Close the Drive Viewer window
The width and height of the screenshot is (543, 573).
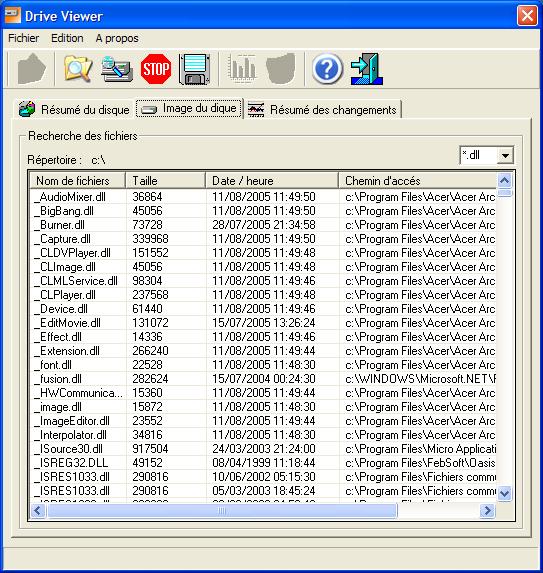click(x=527, y=16)
